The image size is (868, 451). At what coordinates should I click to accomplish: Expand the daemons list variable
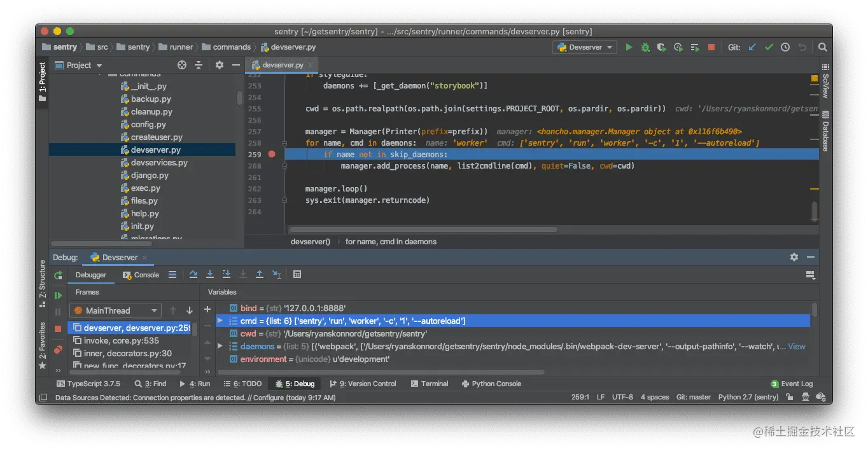220,347
